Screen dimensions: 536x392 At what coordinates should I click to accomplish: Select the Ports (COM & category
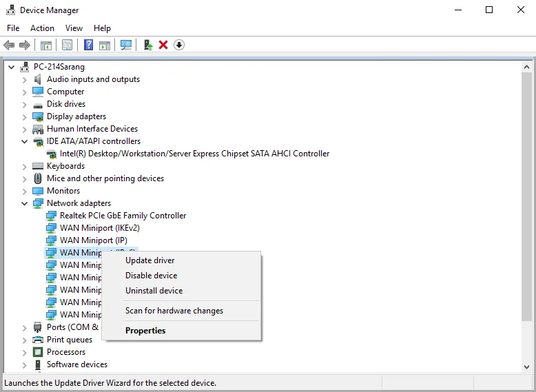coord(73,327)
